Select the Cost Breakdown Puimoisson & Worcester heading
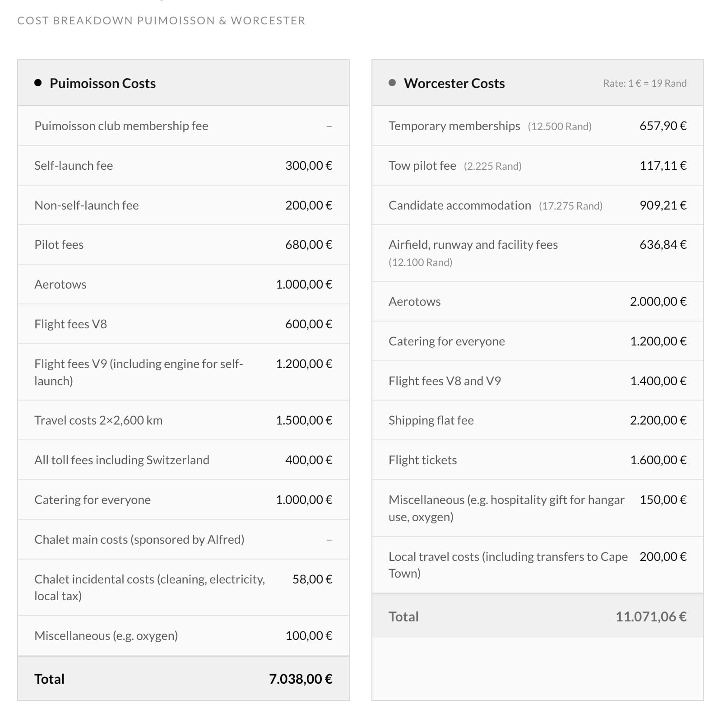Viewport: 723px width, 728px height. pyautogui.click(x=161, y=21)
